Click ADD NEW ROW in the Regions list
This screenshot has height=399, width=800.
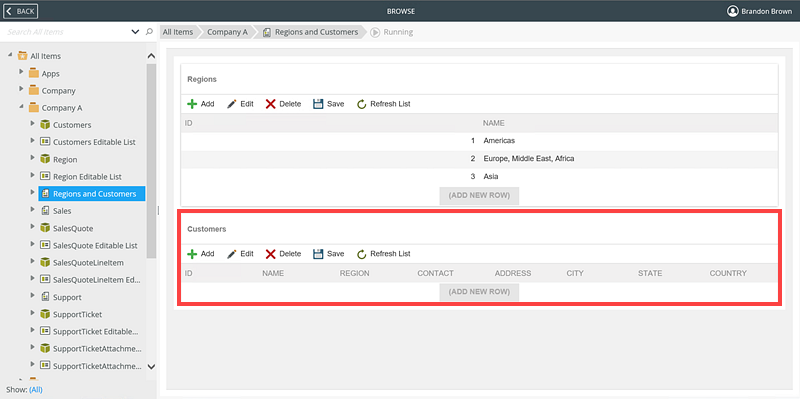pyautogui.click(x=479, y=196)
